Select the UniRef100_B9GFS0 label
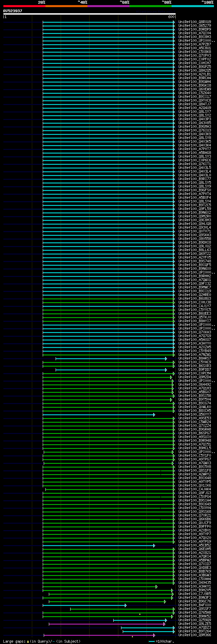 click(x=195, y=190)
